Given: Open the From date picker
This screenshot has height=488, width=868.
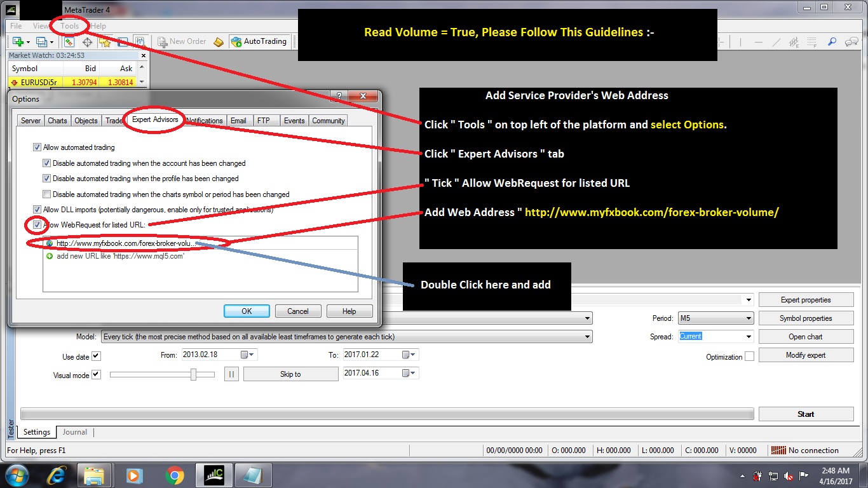Looking at the screenshot, I should coord(248,355).
